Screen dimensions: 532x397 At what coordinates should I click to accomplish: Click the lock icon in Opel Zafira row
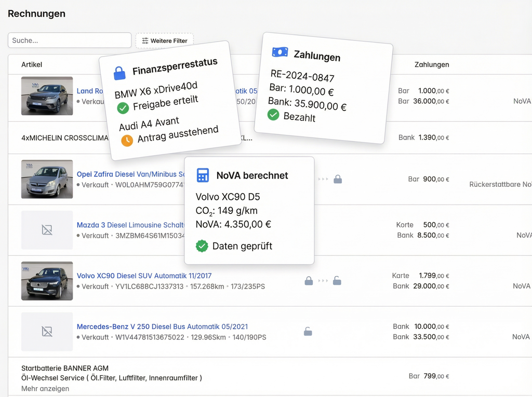[x=338, y=179]
